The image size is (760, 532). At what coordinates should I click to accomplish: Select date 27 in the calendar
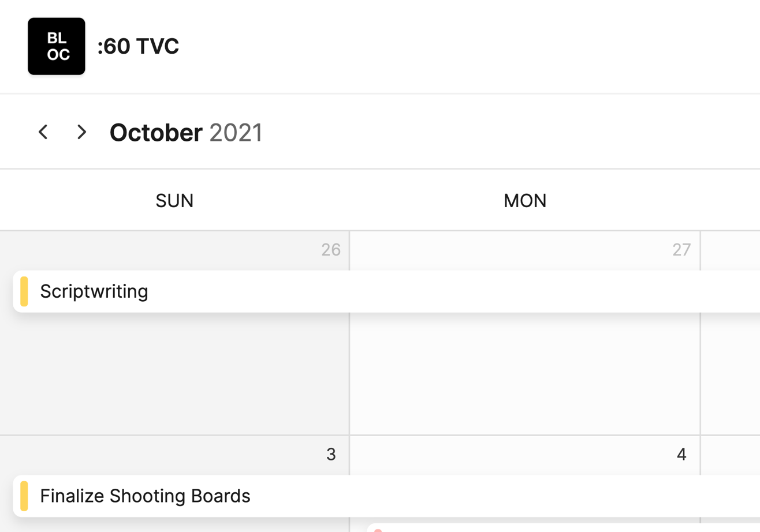click(681, 249)
